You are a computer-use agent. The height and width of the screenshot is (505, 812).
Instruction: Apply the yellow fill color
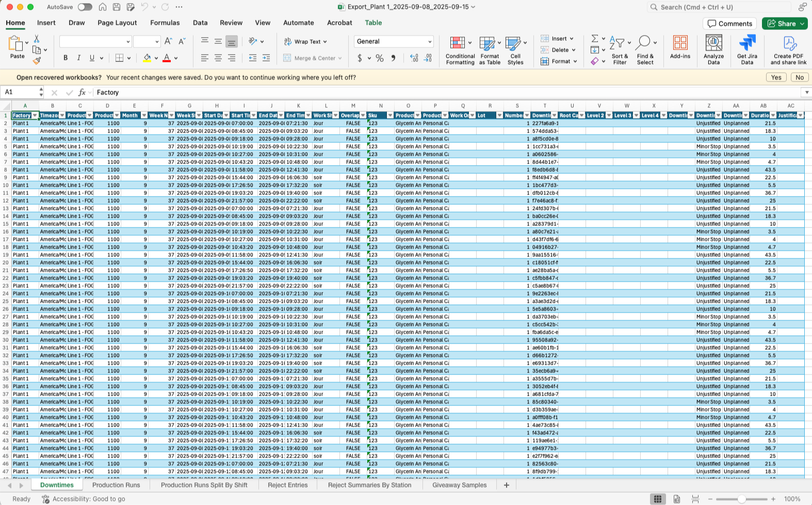pos(147,58)
